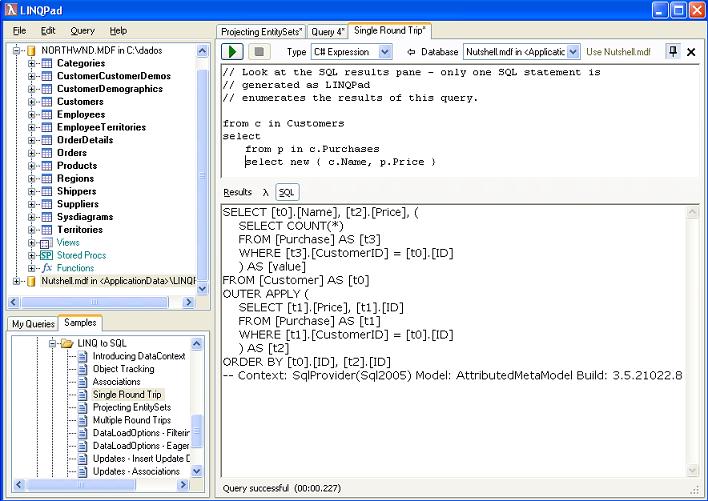Expand the Customers table node

(x=32, y=102)
